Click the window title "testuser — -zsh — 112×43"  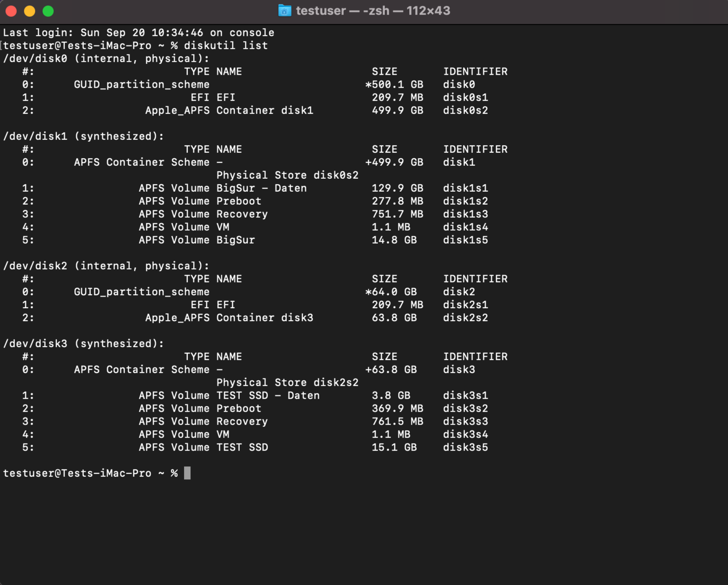click(373, 10)
